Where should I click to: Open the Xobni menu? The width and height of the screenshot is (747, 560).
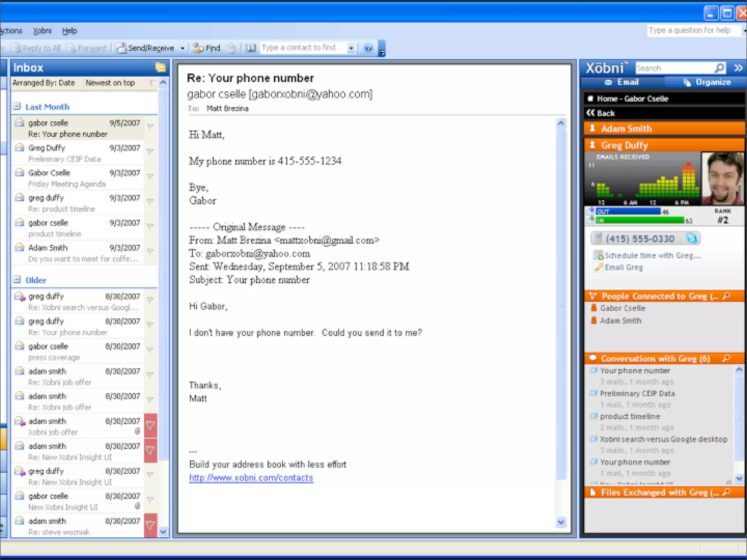click(x=42, y=31)
